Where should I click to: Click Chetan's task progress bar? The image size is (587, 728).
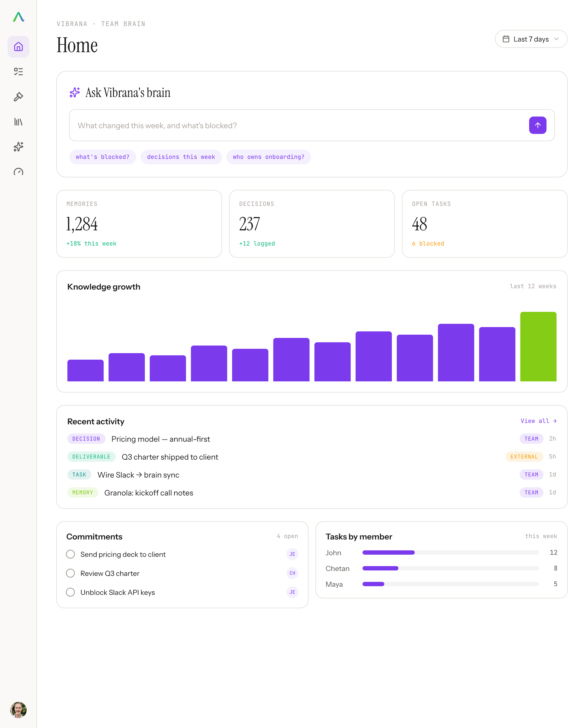(x=450, y=569)
